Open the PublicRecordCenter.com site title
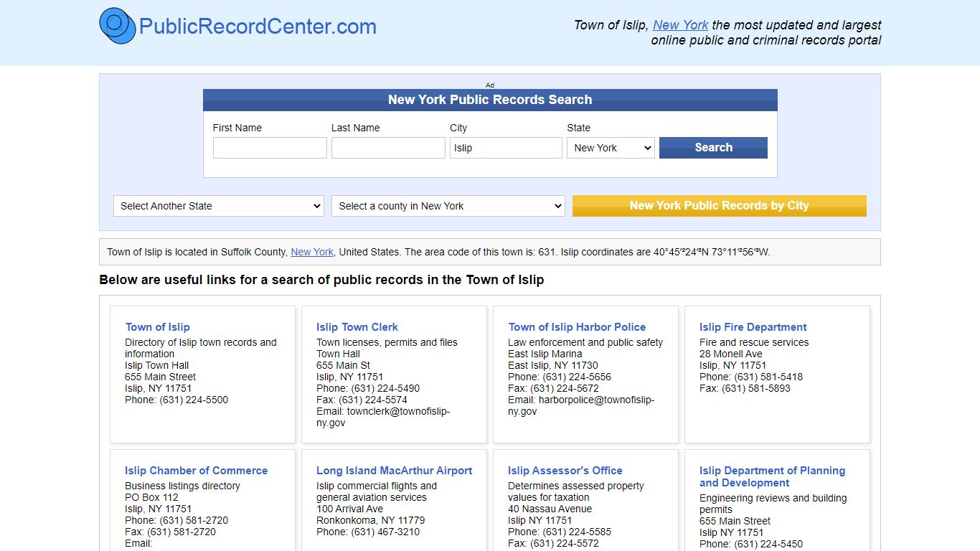Viewport: 980px width, 551px height. (x=258, y=27)
